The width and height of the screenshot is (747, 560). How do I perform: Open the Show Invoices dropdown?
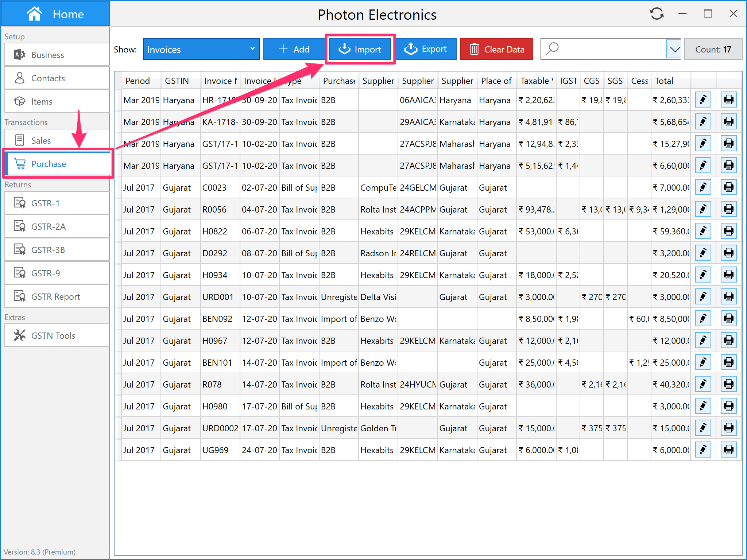[201, 49]
